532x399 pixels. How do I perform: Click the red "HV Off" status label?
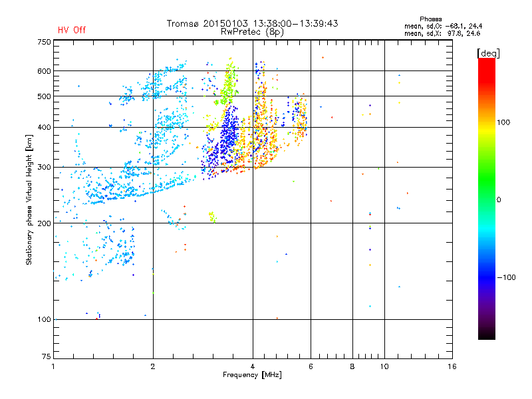(x=72, y=30)
